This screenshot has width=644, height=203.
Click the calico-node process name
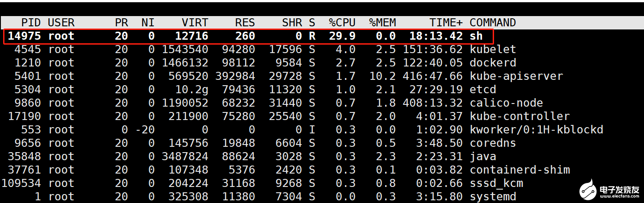[506, 103]
